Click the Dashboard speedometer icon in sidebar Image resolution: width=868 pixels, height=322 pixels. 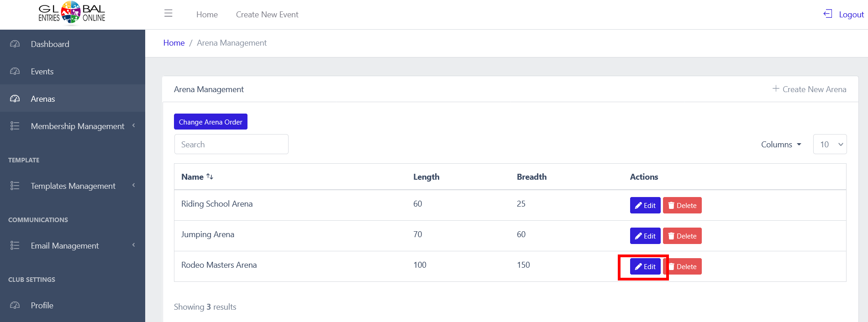point(15,44)
